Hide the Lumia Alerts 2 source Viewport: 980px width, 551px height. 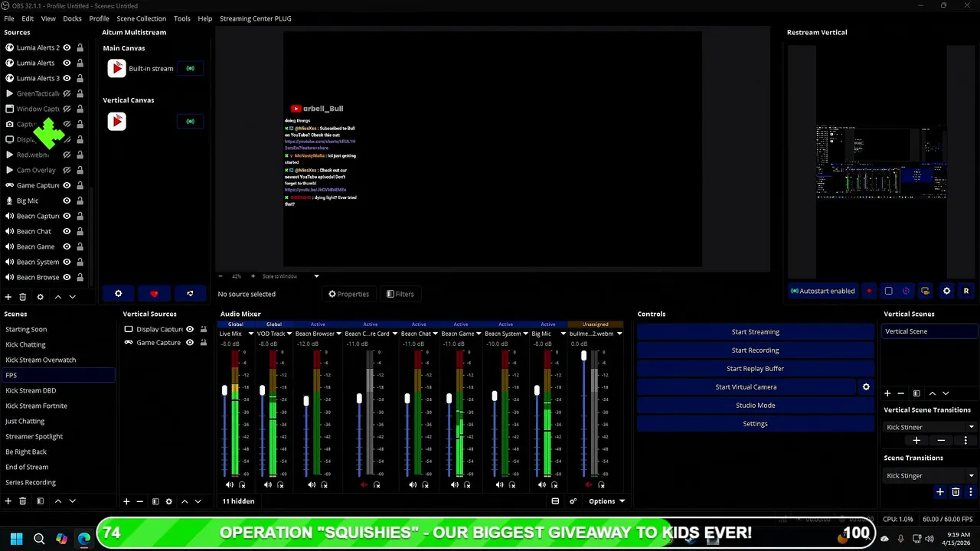coord(67,47)
